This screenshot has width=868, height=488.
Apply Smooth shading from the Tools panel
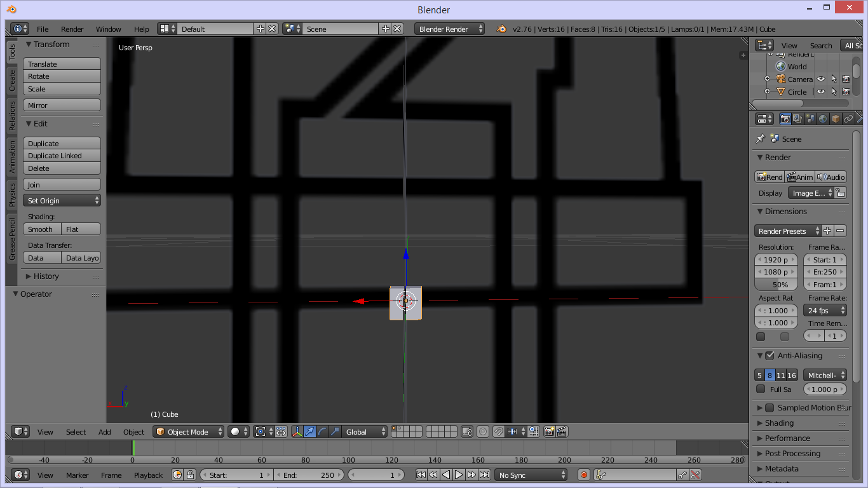tap(42, 229)
